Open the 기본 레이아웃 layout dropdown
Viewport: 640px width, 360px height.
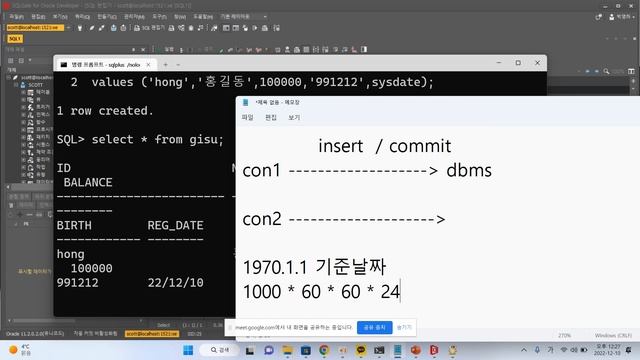(244, 17)
